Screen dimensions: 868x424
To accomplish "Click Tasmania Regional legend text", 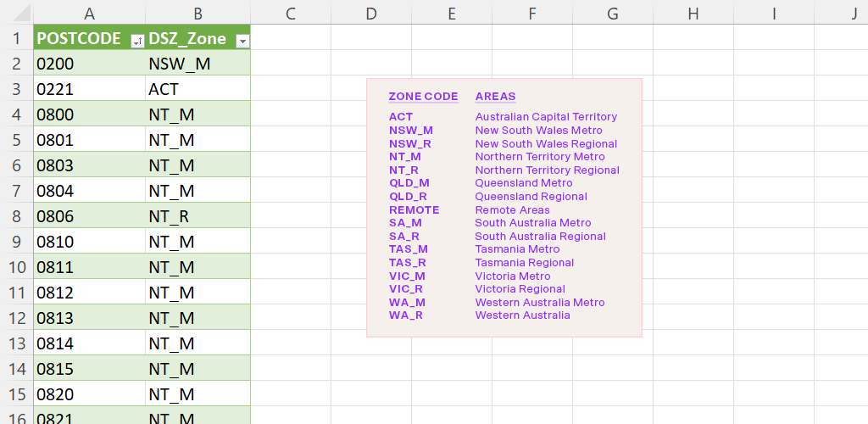I will click(x=524, y=263).
